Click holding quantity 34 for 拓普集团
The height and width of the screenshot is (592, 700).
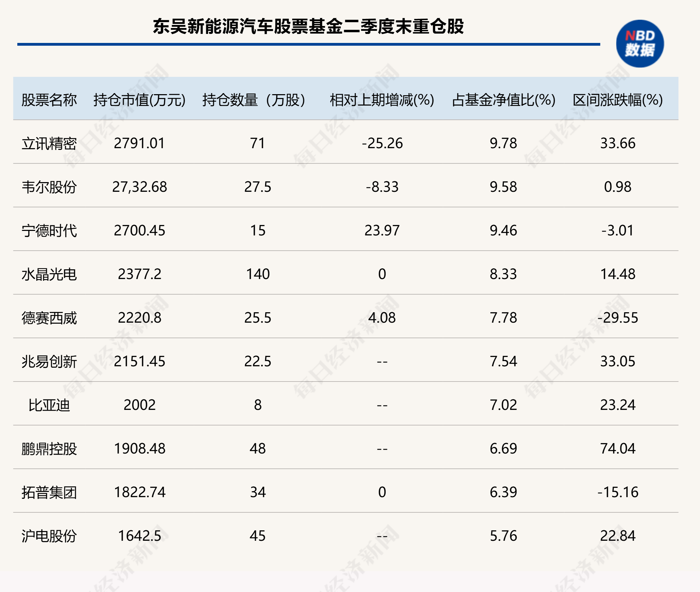(x=258, y=492)
